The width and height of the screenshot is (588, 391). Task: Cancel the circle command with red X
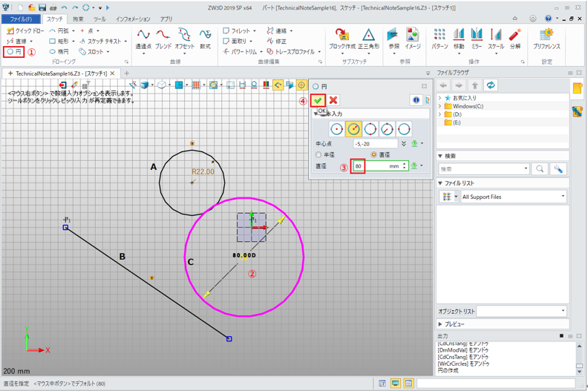pos(333,100)
